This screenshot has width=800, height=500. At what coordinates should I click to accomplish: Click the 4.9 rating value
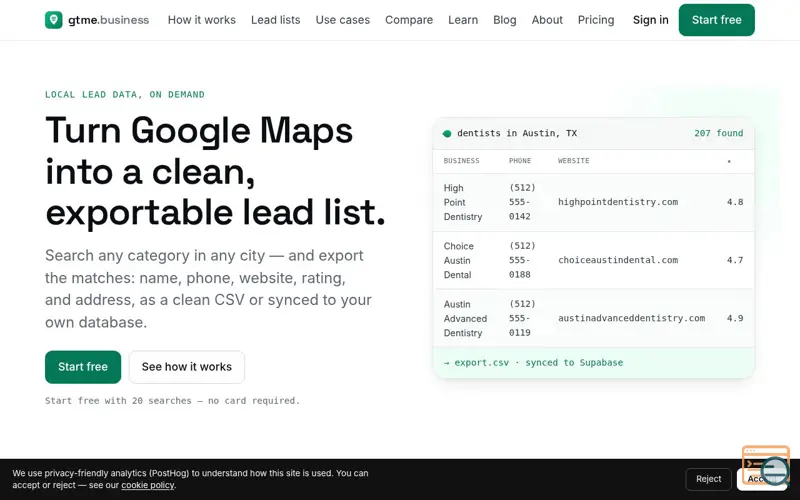point(735,318)
